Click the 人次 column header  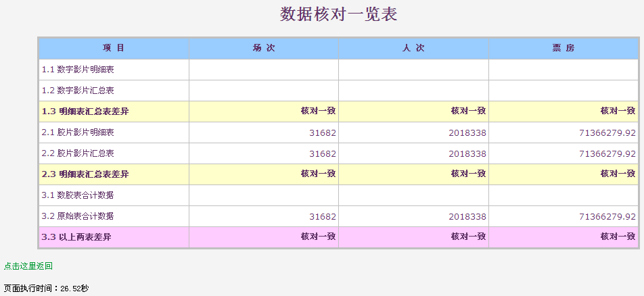[x=413, y=48]
